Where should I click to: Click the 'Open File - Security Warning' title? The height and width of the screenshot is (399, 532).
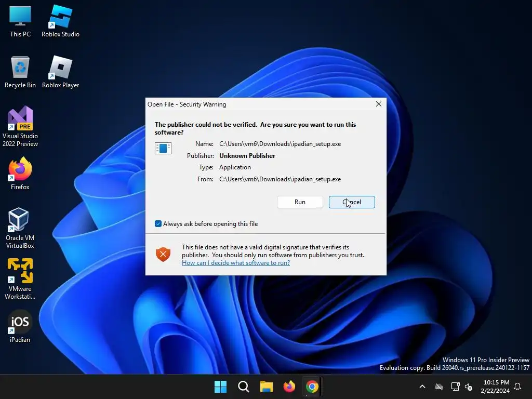tap(187, 104)
